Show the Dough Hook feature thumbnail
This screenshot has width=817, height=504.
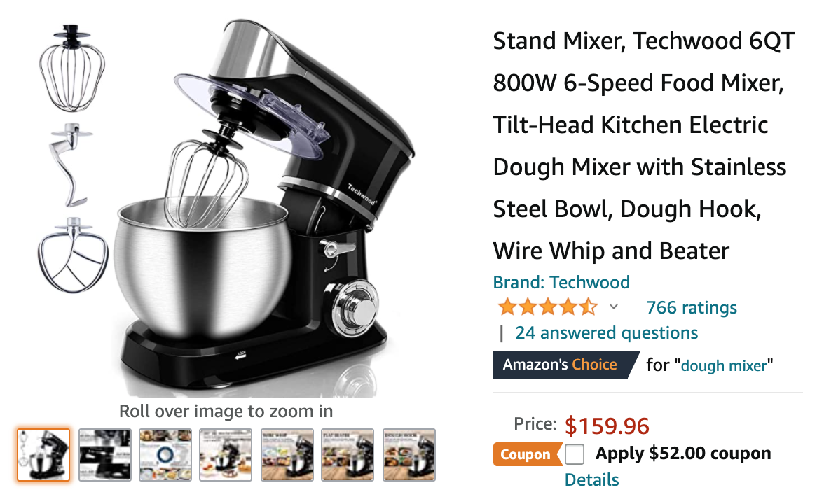tap(409, 455)
